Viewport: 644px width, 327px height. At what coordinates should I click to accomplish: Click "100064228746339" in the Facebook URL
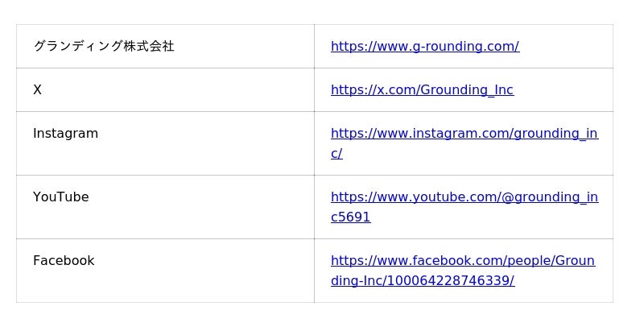(453, 281)
